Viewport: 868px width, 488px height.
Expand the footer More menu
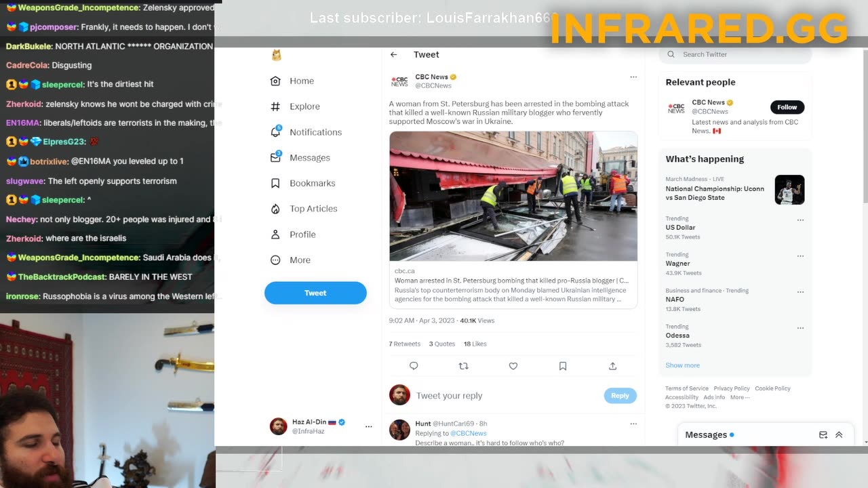point(739,397)
